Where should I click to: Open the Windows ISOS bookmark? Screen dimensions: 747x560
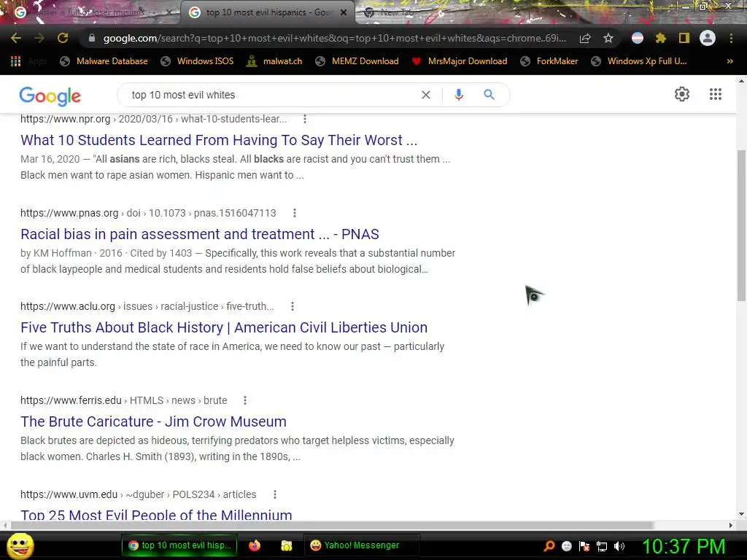(x=197, y=61)
